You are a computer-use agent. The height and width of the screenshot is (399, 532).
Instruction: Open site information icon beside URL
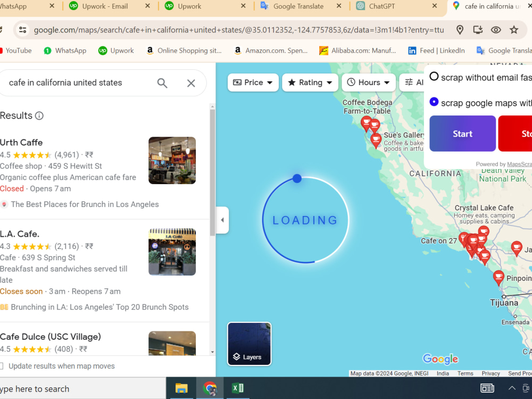click(23, 30)
